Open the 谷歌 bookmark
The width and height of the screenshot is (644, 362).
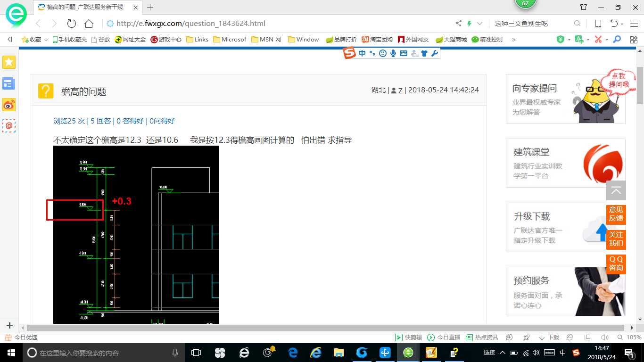(100, 40)
